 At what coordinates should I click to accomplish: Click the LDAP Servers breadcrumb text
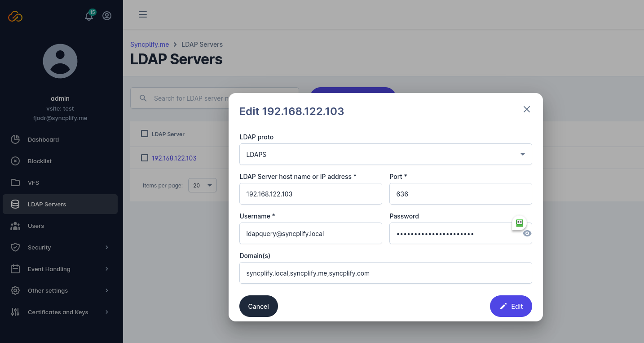click(202, 45)
